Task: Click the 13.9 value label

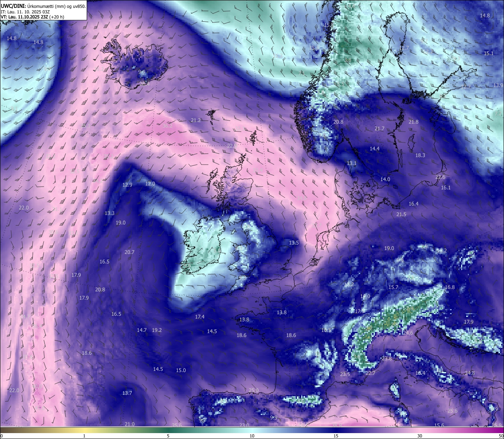Action: pyautogui.click(x=498, y=85)
